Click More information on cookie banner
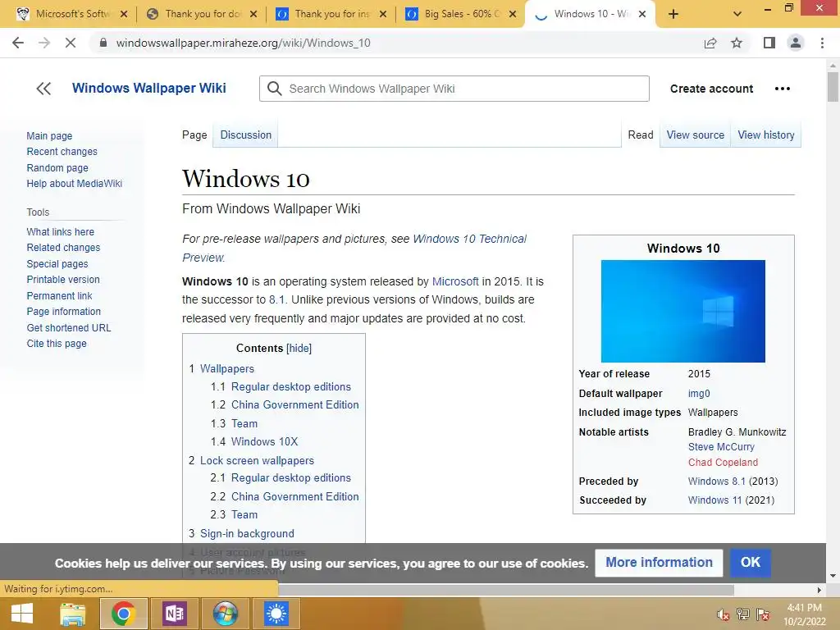This screenshot has width=840, height=630. 659,563
